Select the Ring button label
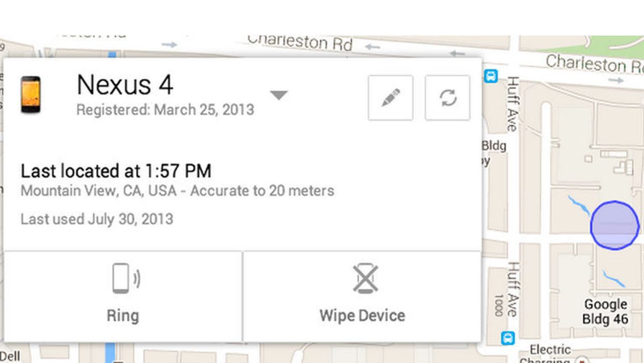The height and width of the screenshot is (363, 644). coord(122,315)
